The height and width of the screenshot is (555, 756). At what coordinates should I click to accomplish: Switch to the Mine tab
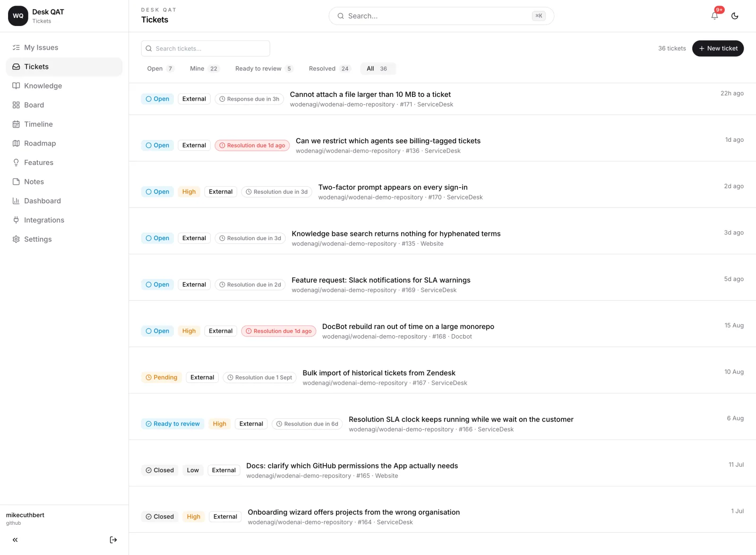(x=204, y=69)
